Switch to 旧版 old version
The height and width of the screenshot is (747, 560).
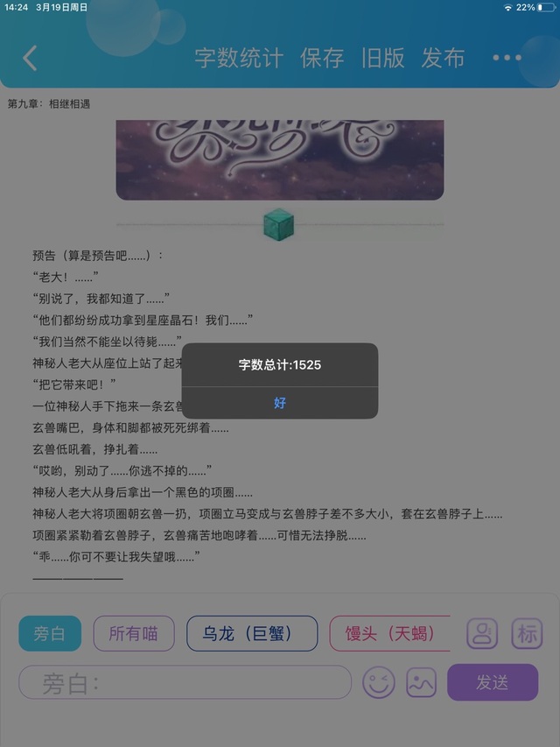383,58
